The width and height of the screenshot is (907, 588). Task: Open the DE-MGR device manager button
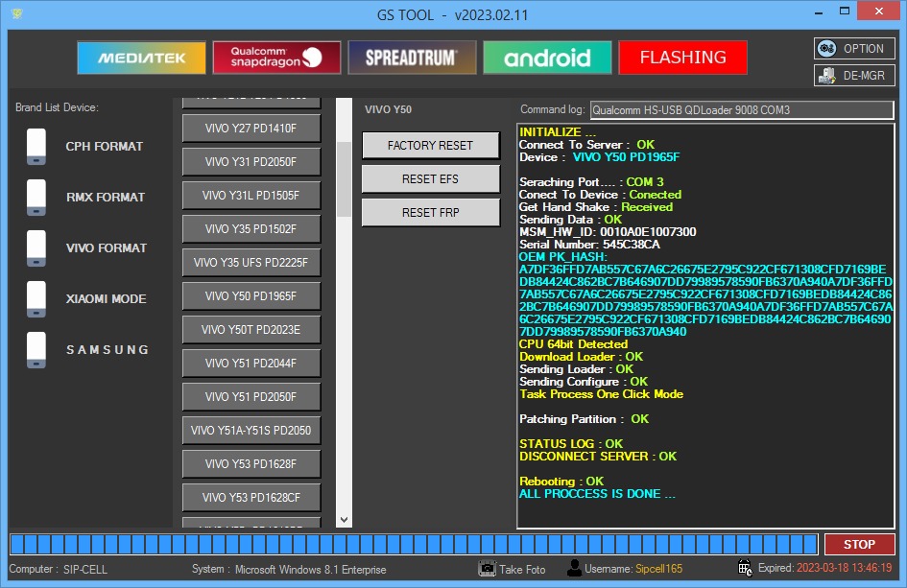point(854,75)
